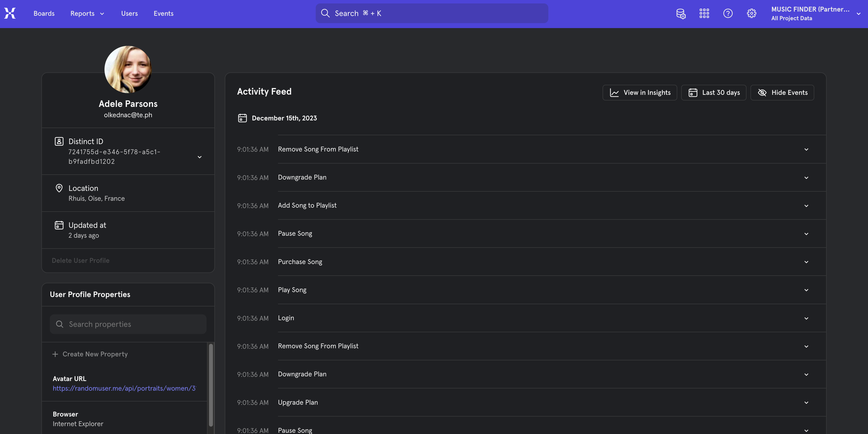Expand the Purchase Song event row

pos(806,262)
